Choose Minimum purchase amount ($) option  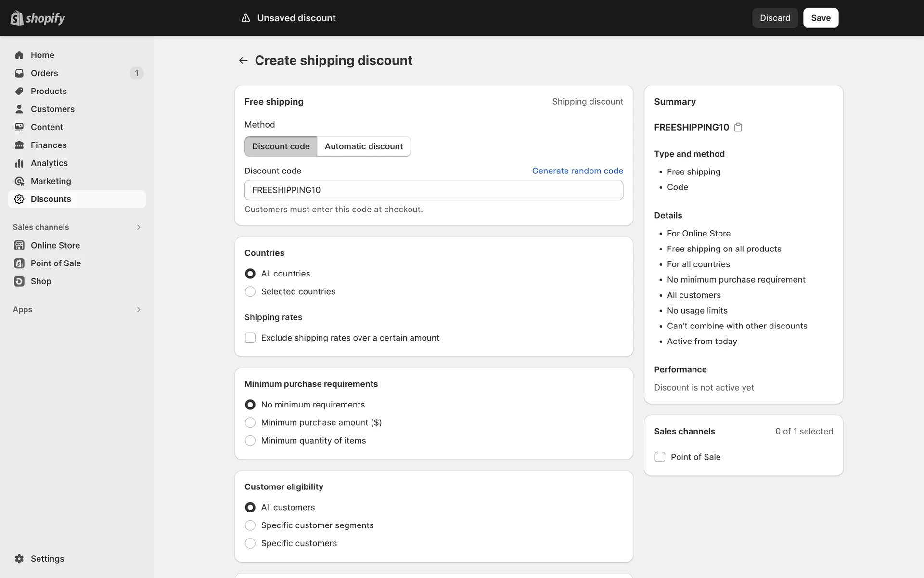[250, 422]
